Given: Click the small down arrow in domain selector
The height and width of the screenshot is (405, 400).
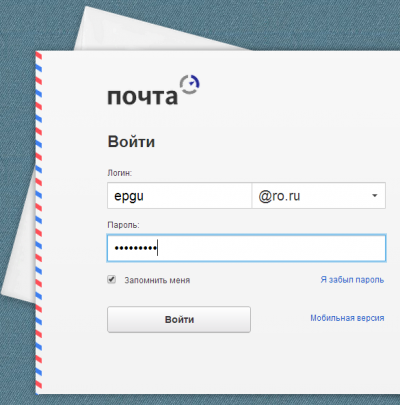Looking at the screenshot, I should (375, 196).
